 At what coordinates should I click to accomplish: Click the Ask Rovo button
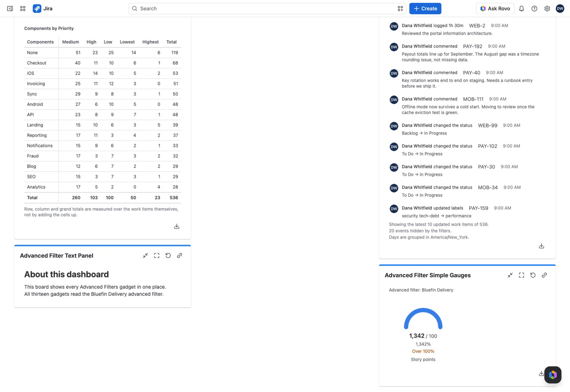point(495,9)
